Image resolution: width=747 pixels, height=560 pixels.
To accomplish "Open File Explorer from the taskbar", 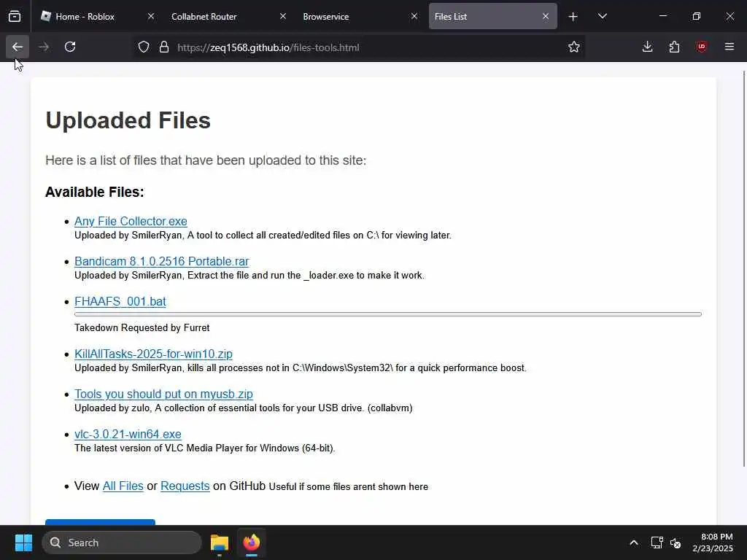I will click(220, 542).
